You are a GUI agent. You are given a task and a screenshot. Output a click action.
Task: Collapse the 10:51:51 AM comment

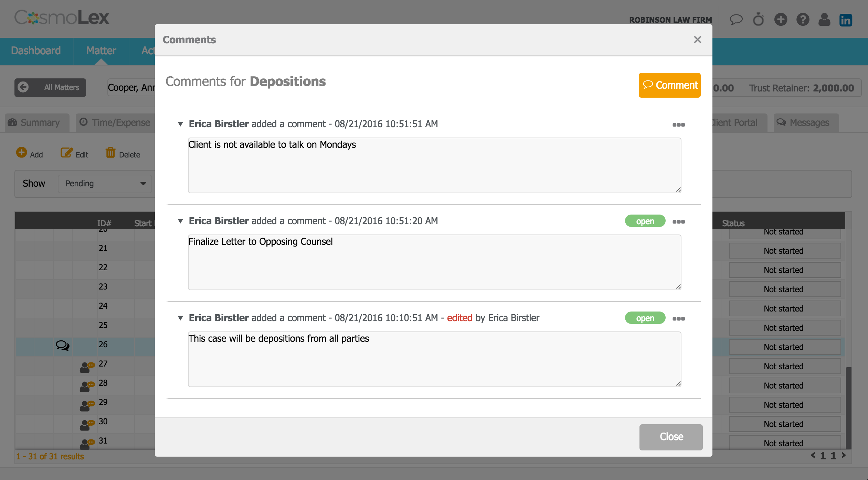(x=180, y=124)
